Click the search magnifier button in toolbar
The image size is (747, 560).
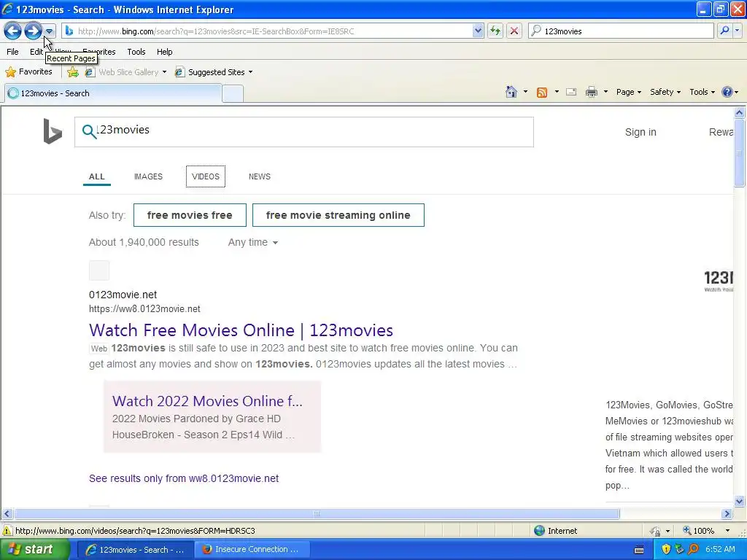724,31
